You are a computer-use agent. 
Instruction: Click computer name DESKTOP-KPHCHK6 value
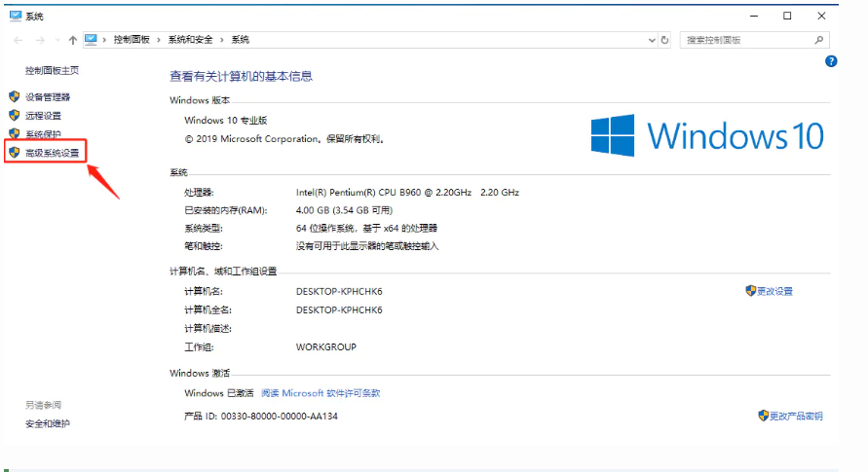(339, 291)
